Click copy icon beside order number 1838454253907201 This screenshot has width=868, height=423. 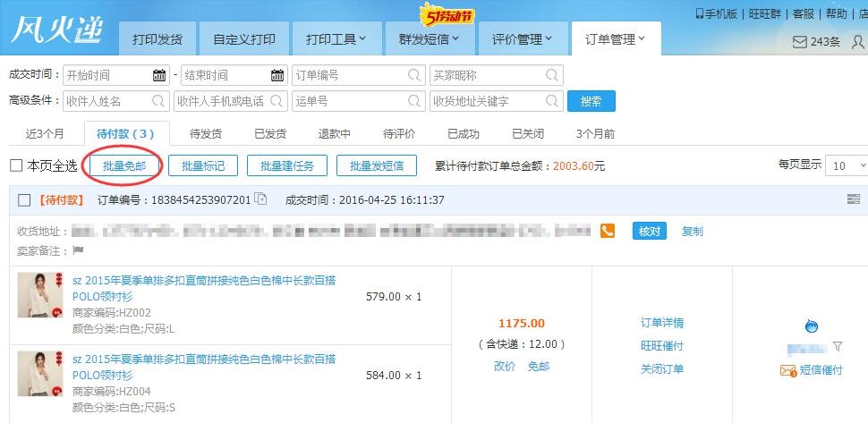point(260,199)
